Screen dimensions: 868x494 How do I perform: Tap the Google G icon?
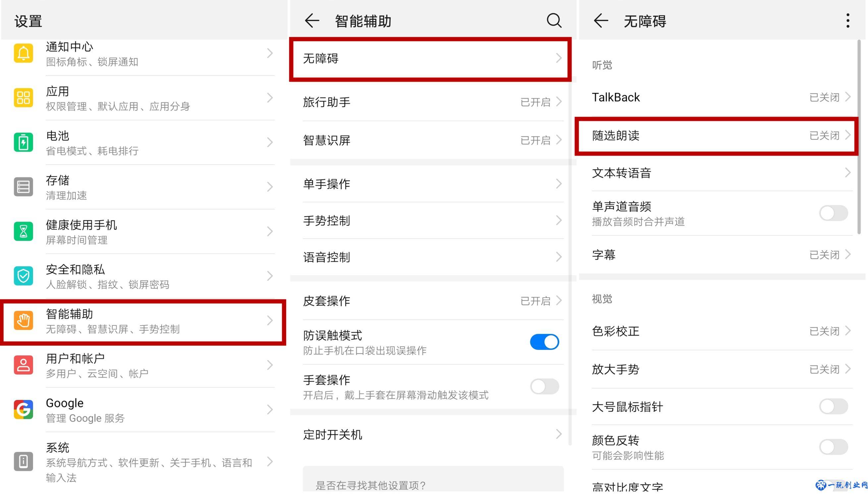(x=24, y=409)
